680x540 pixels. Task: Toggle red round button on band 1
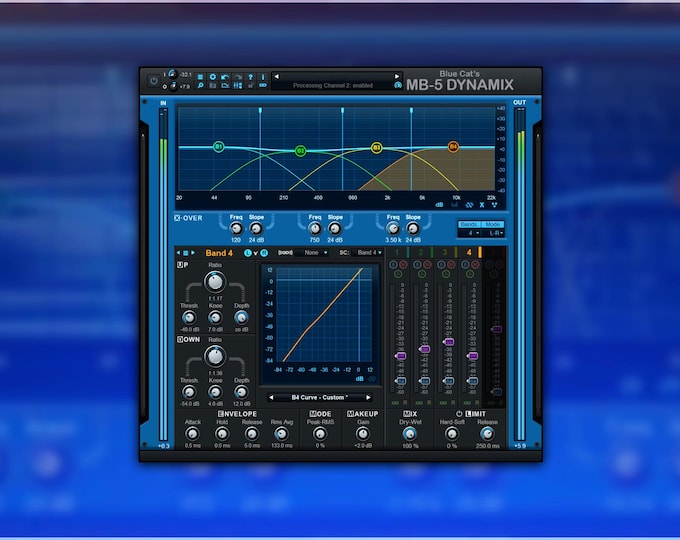(403, 264)
